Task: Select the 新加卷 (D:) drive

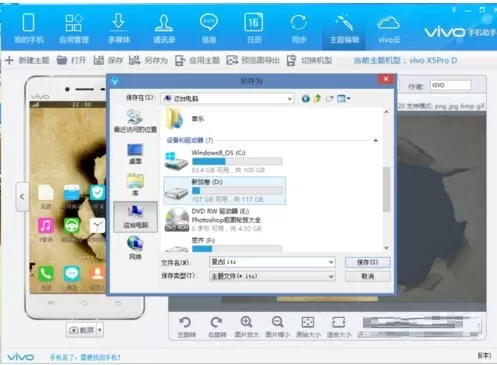Action: click(x=224, y=190)
